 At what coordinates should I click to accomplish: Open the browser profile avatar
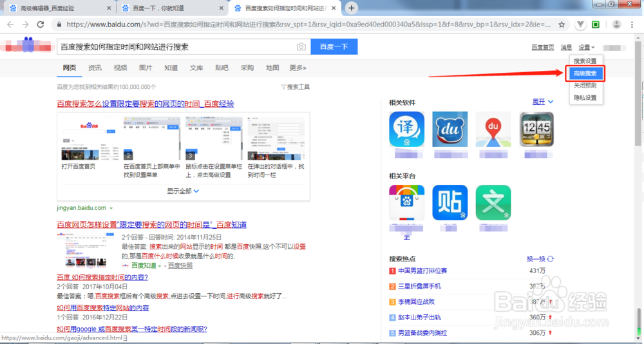pos(616,24)
